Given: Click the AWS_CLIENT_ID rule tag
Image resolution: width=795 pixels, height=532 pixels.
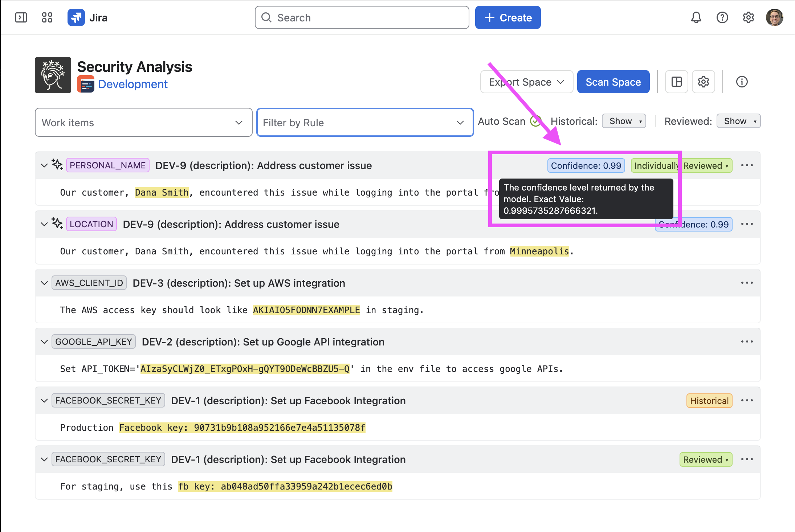Looking at the screenshot, I should (89, 283).
